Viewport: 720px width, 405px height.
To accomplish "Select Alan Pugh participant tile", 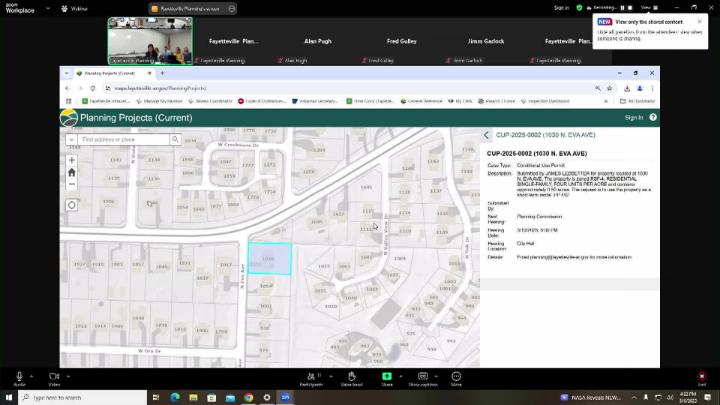I will point(318,41).
